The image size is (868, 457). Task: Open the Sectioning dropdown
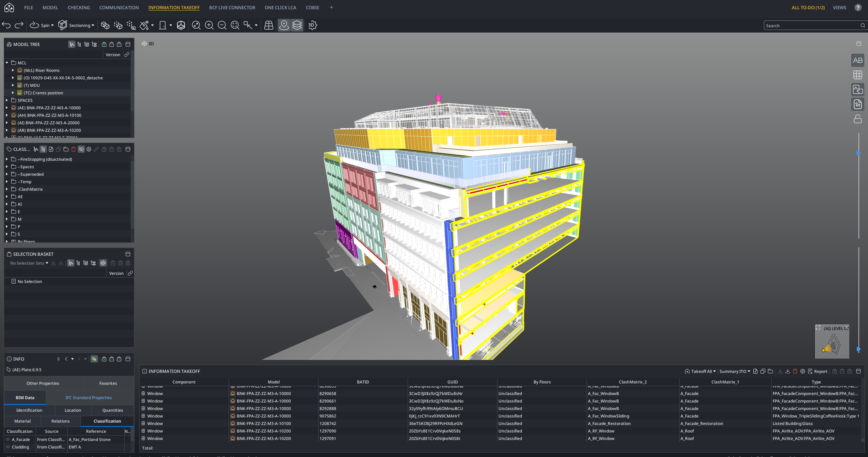click(76, 25)
